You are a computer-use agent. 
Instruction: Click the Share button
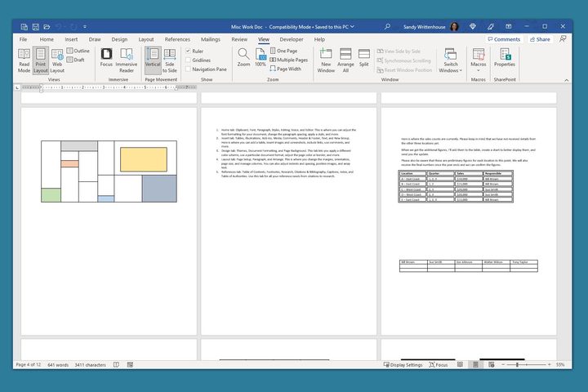540,39
